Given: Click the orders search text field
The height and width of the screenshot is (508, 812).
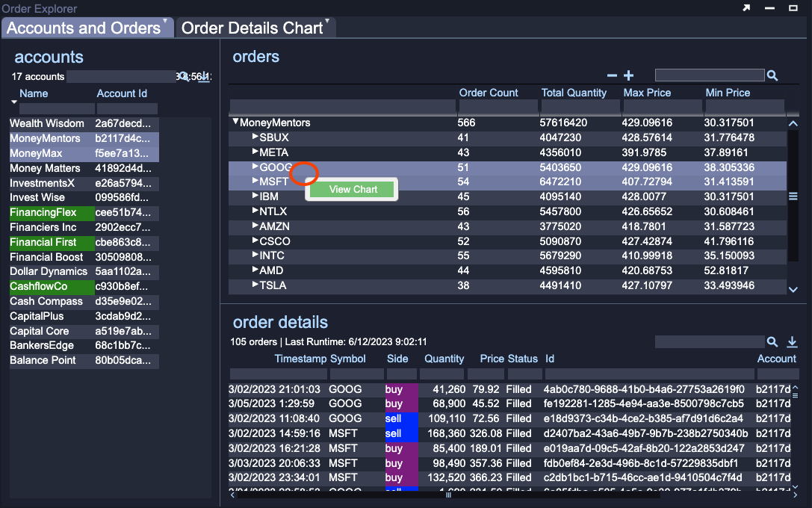Looking at the screenshot, I should pos(709,75).
